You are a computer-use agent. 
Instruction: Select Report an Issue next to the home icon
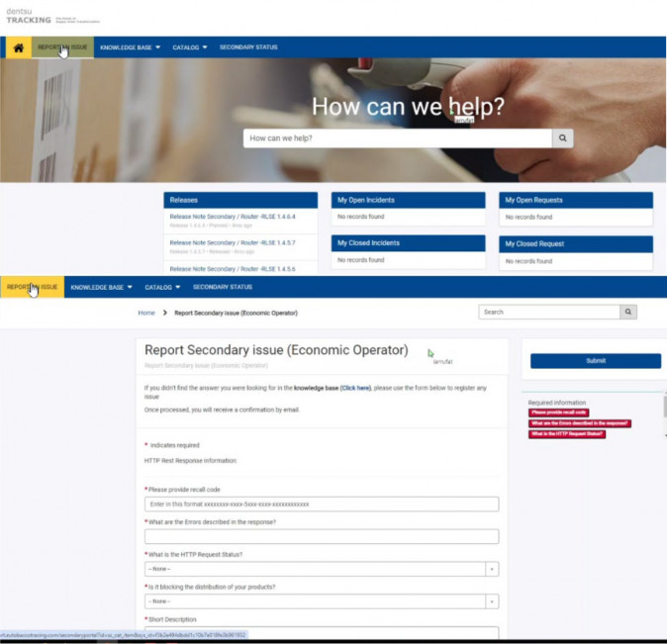pos(62,47)
